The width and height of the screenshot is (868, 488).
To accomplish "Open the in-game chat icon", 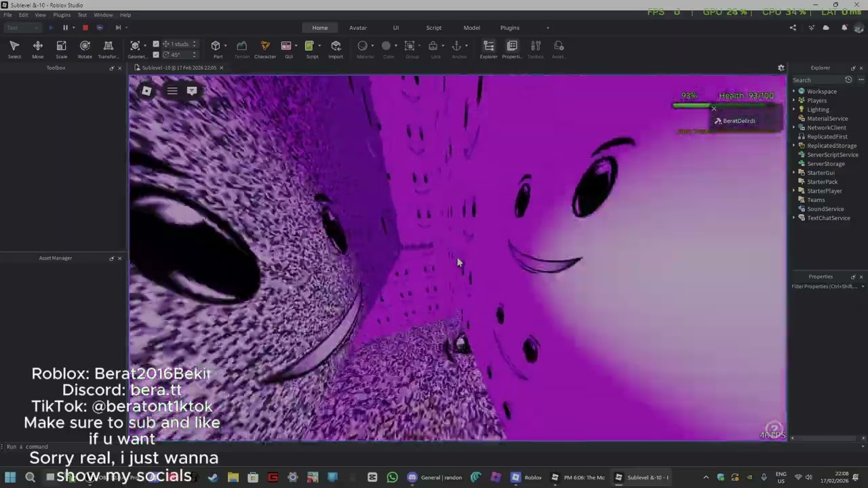I will (x=192, y=91).
